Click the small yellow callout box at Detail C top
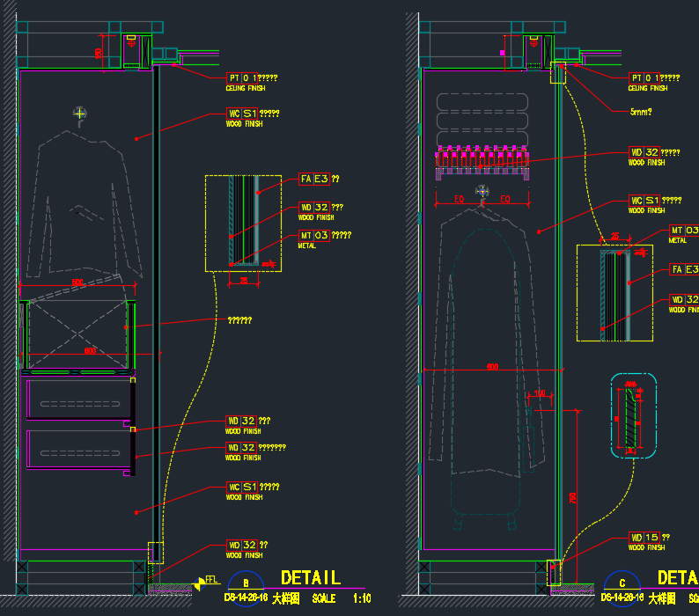This screenshot has height=616, width=699. pos(557,73)
